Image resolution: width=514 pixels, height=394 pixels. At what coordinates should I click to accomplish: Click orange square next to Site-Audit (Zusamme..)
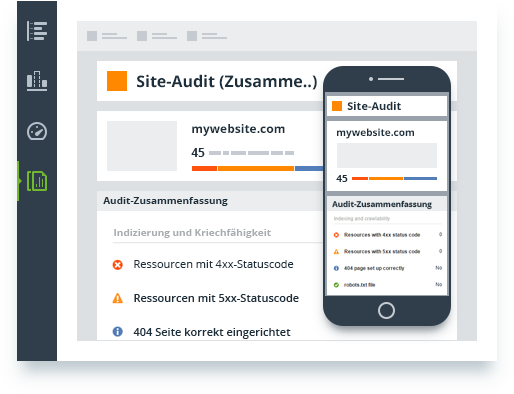pyautogui.click(x=117, y=81)
